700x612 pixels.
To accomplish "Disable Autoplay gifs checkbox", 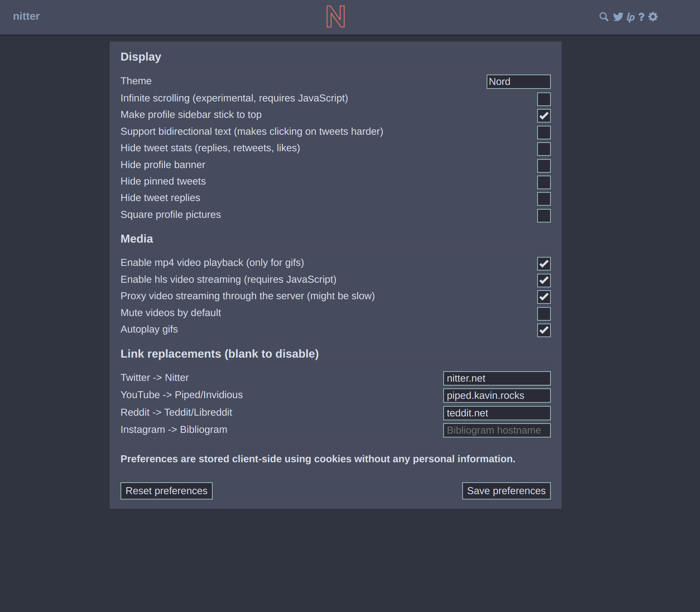I will [544, 330].
